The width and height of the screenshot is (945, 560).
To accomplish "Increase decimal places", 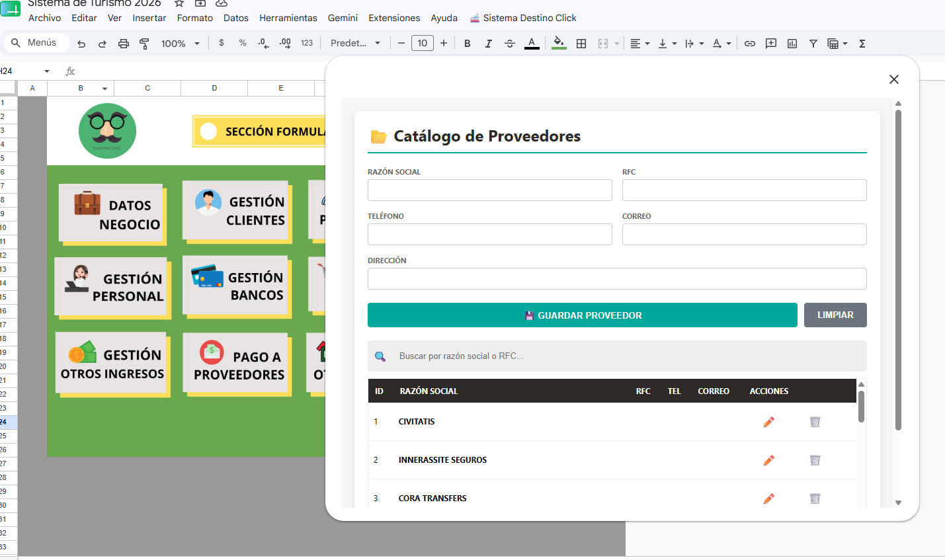I will pos(285,43).
